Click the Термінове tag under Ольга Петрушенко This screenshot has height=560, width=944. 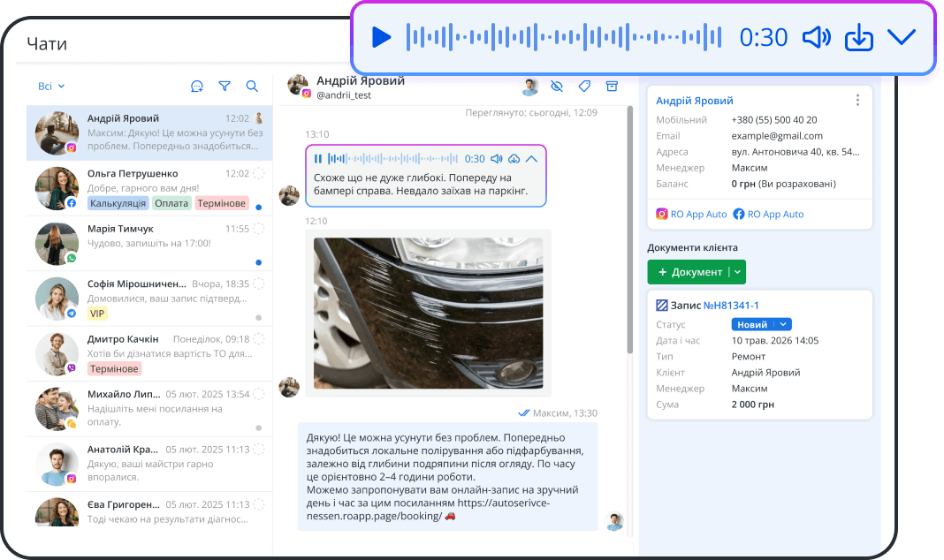click(x=222, y=203)
